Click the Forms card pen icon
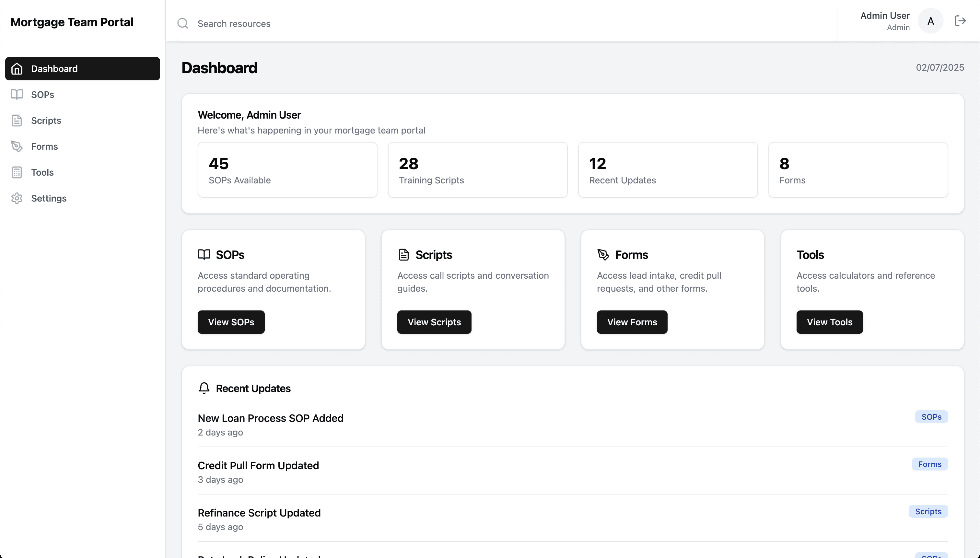Image resolution: width=980 pixels, height=558 pixels. point(603,254)
